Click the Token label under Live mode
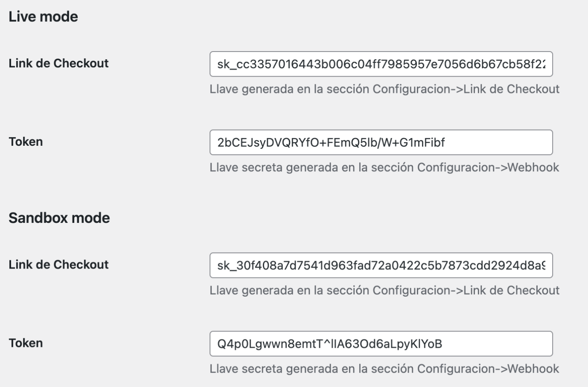Image resolution: width=588 pixels, height=387 pixels. pos(26,142)
